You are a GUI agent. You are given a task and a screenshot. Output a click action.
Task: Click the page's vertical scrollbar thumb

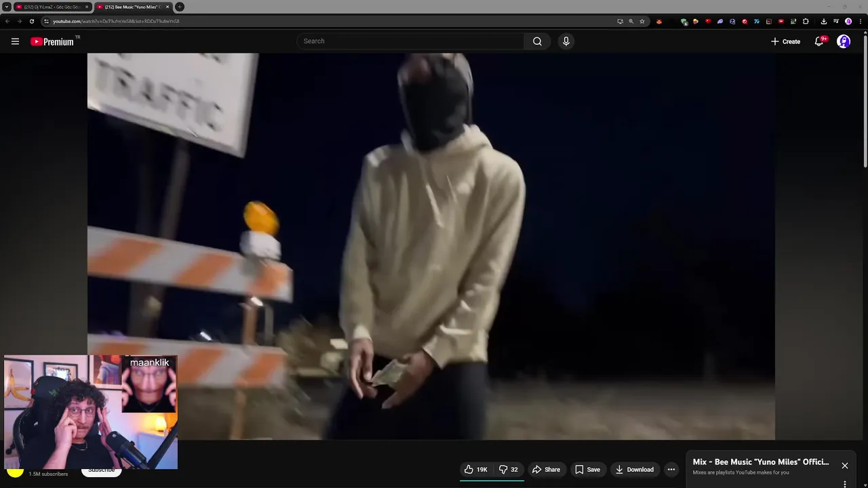coord(865,102)
